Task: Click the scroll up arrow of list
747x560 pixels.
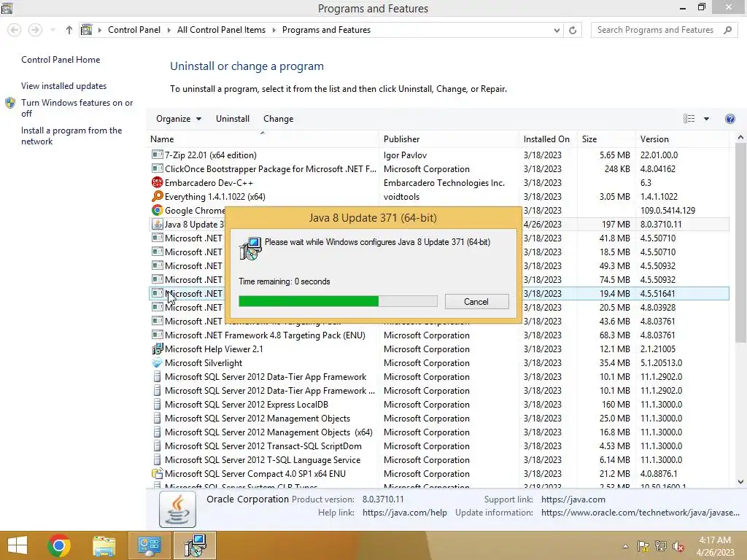Action: pyautogui.click(x=740, y=137)
